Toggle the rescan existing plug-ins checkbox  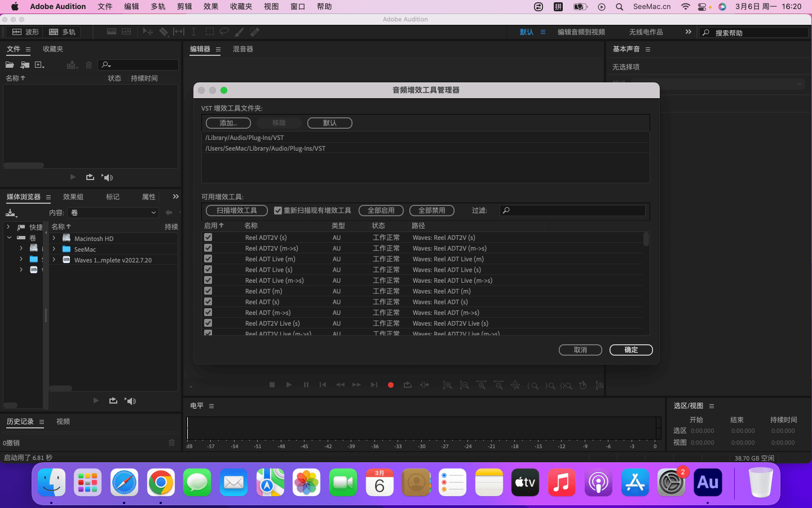click(x=278, y=211)
